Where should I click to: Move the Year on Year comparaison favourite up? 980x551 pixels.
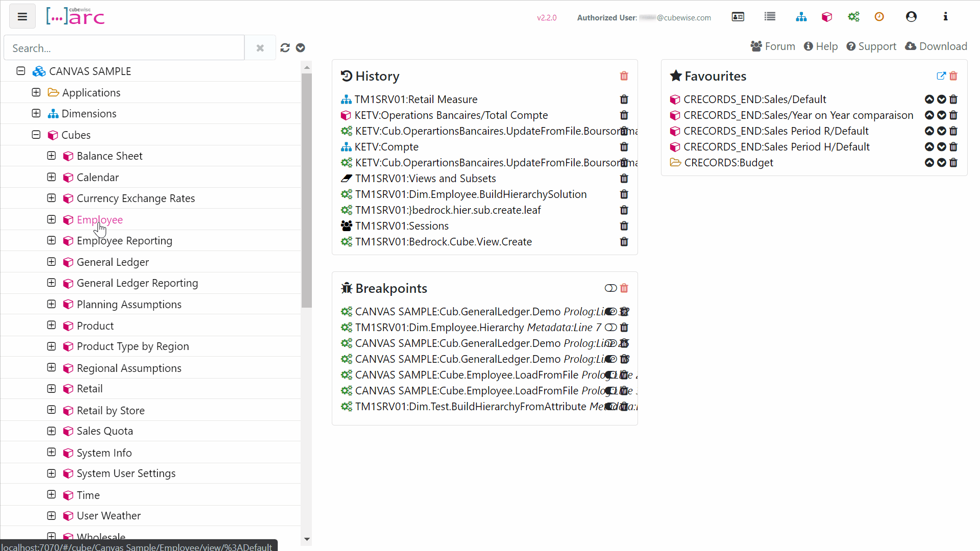(x=929, y=115)
